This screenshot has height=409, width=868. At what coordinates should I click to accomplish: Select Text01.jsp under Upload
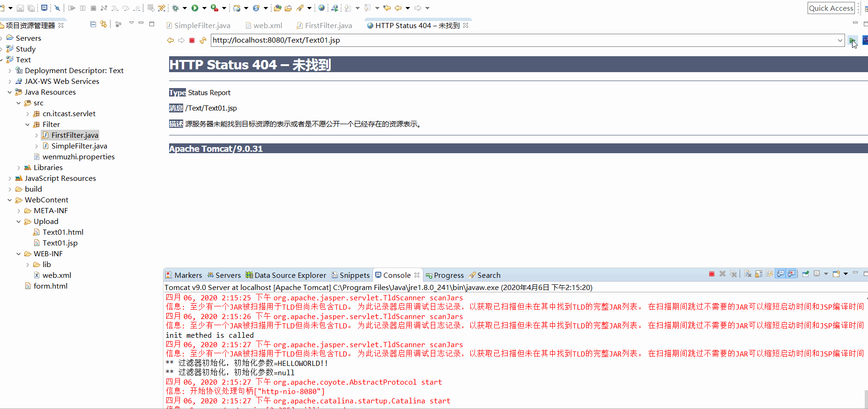56,243
